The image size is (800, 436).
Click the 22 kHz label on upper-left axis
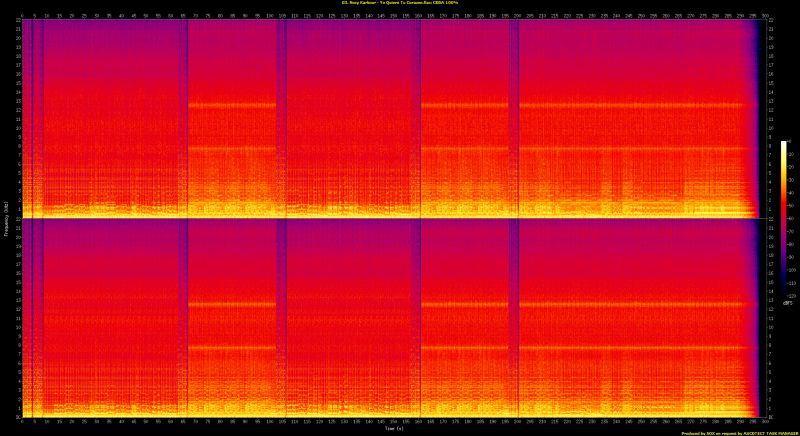click(x=17, y=23)
